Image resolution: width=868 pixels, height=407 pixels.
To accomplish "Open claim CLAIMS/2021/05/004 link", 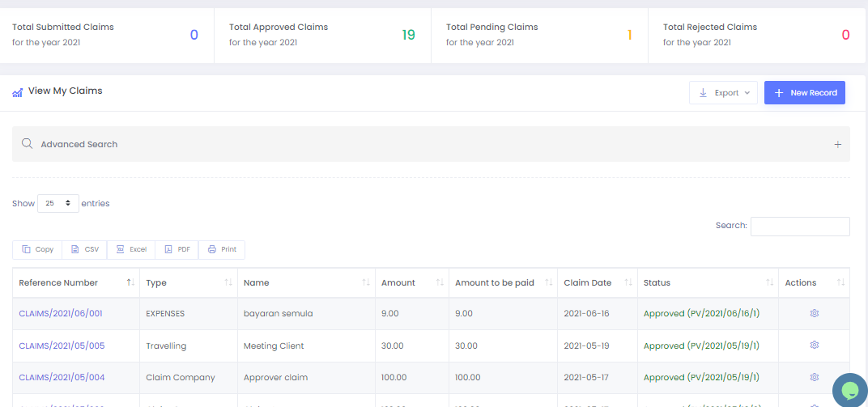I will (62, 377).
